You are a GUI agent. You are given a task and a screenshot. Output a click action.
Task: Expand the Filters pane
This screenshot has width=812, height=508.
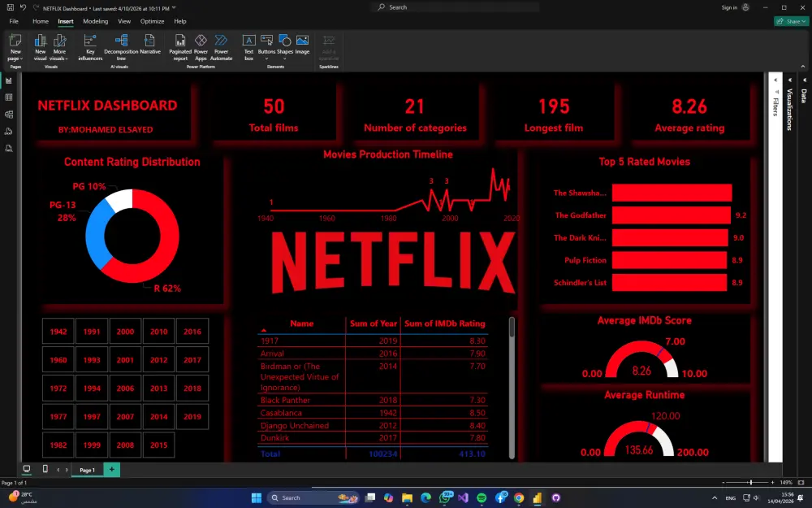coord(775,80)
